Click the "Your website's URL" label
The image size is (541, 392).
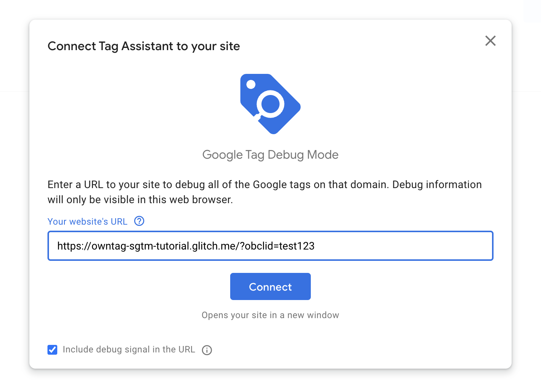pyautogui.click(x=87, y=222)
